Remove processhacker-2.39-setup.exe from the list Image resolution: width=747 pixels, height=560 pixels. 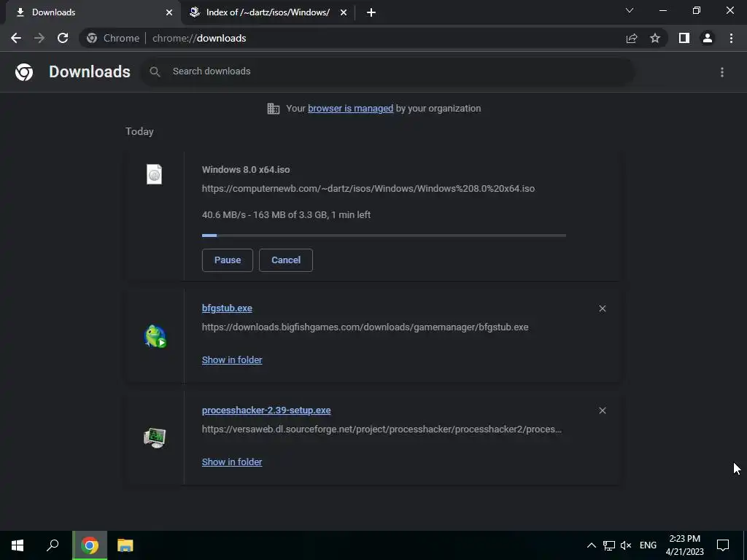click(602, 411)
